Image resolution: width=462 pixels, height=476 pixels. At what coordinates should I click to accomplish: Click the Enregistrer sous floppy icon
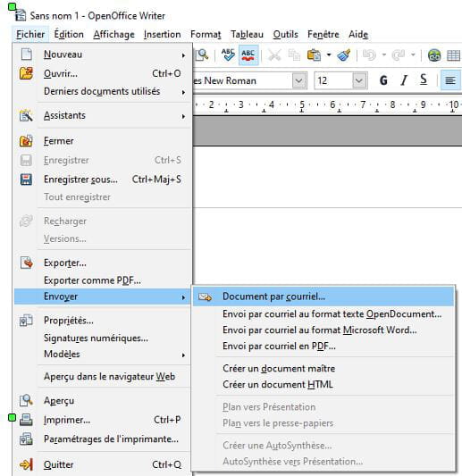pyautogui.click(x=26, y=180)
